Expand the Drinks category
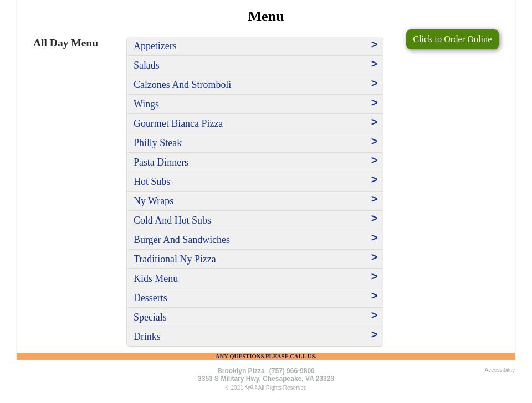Viewport: 532px width, 403px height. coord(147,337)
